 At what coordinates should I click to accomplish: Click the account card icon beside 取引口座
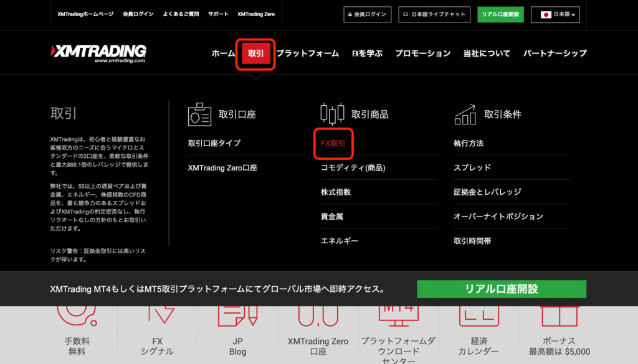click(199, 114)
